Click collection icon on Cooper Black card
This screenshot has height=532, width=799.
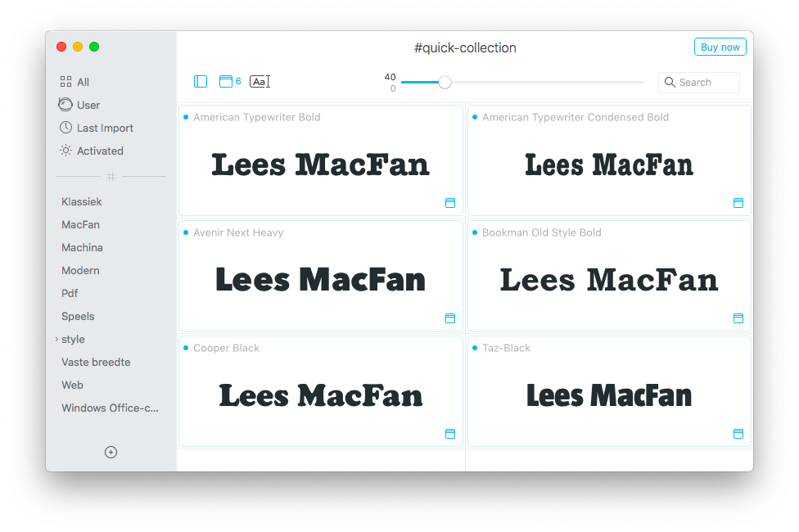(x=450, y=434)
